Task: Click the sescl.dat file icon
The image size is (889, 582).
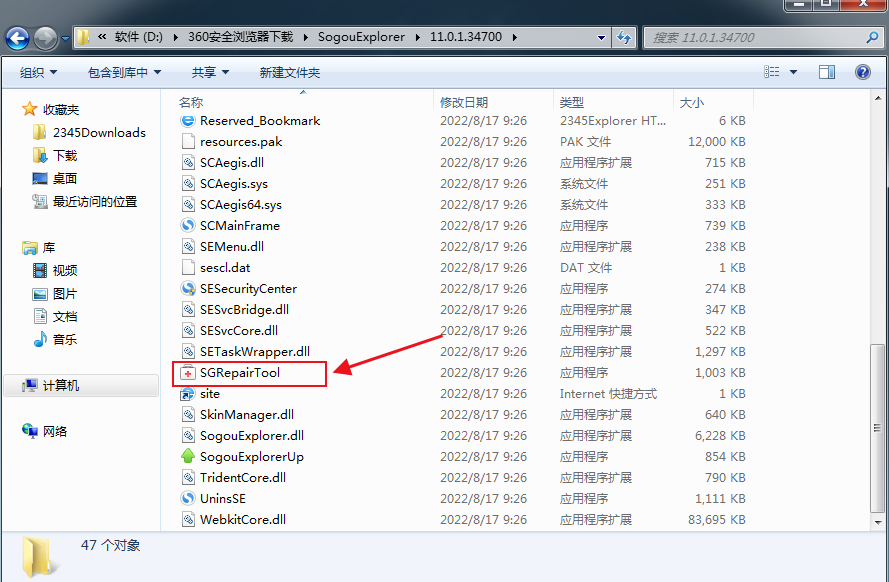Action: tap(188, 267)
